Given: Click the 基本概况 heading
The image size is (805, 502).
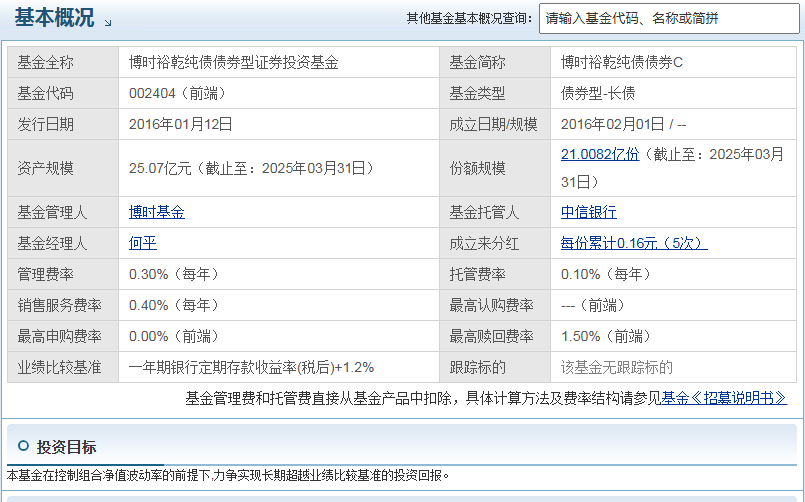Looking at the screenshot, I should (54, 18).
